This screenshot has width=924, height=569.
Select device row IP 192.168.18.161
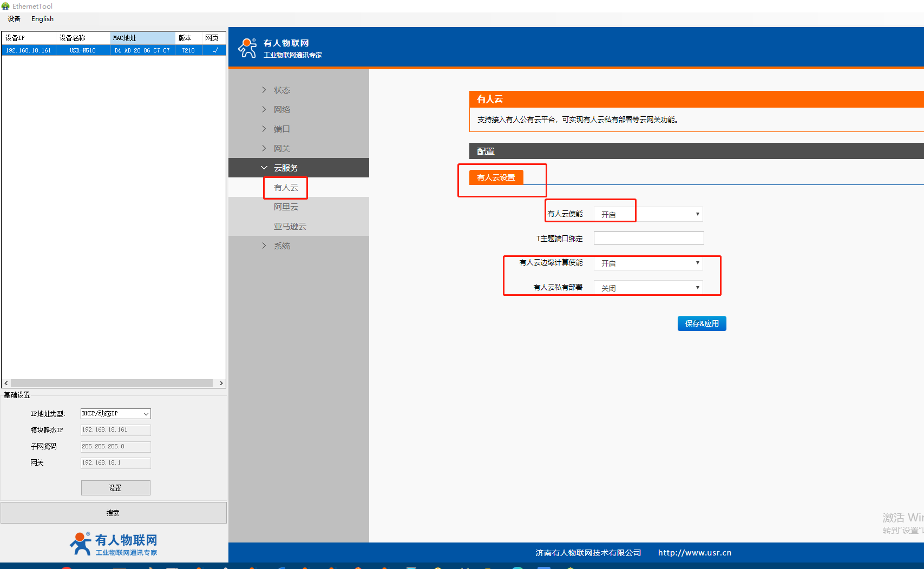pyautogui.click(x=29, y=50)
